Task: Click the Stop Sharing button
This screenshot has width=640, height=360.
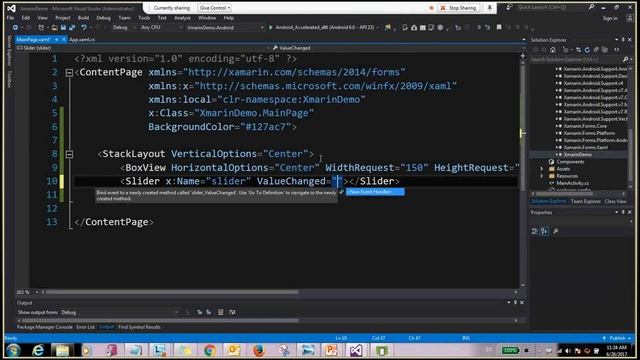Action: click(458, 8)
